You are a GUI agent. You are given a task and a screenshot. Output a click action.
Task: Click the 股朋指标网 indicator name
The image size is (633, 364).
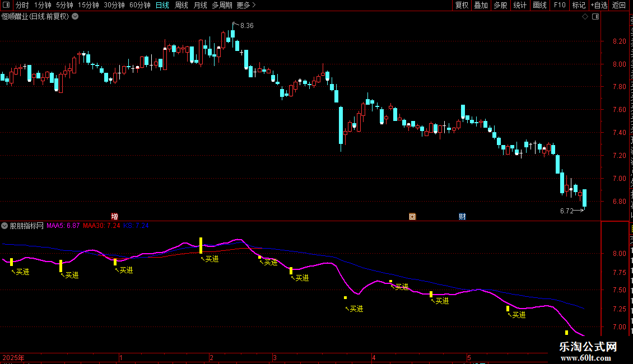[x=27, y=226]
